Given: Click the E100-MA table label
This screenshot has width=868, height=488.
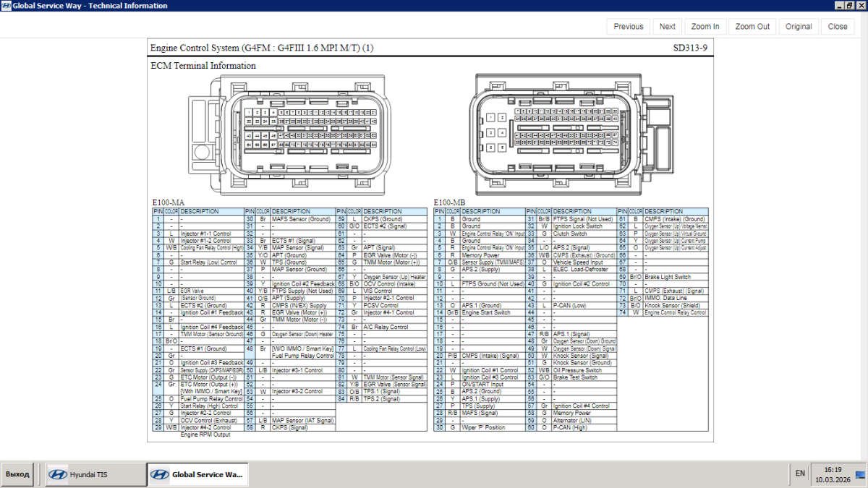Looking at the screenshot, I should (168, 202).
